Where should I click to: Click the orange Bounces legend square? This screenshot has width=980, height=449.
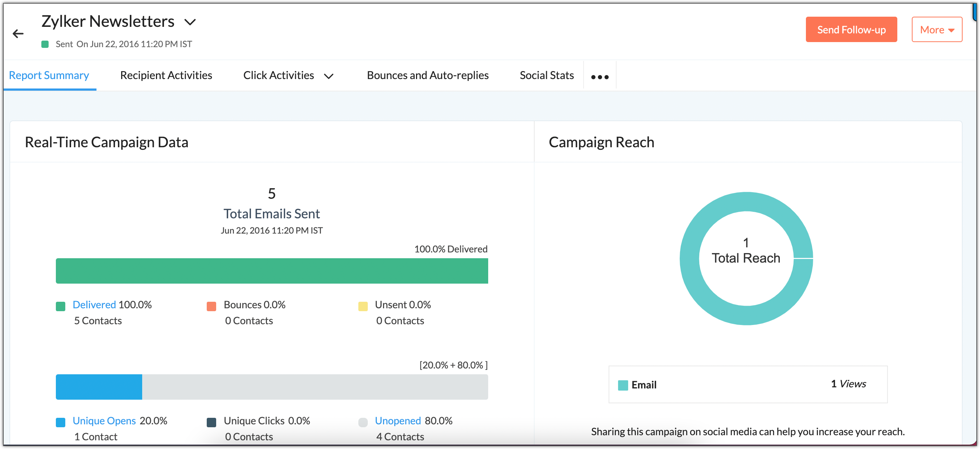click(x=211, y=306)
